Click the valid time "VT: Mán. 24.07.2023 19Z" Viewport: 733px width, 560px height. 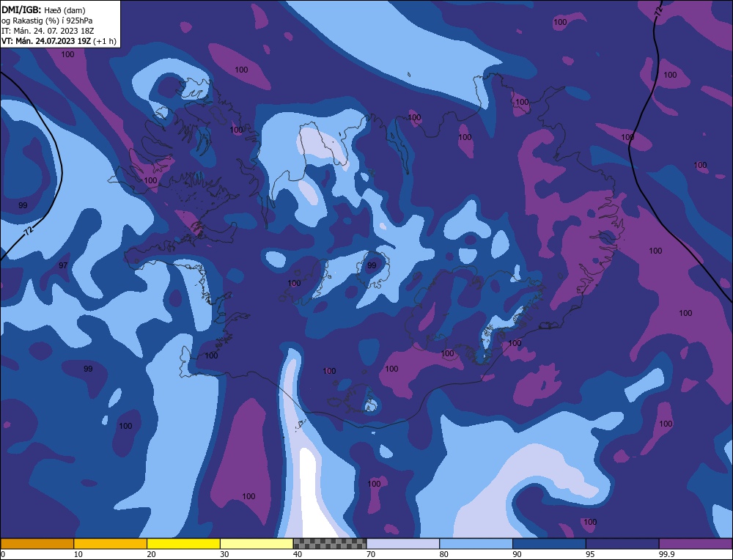coord(46,41)
